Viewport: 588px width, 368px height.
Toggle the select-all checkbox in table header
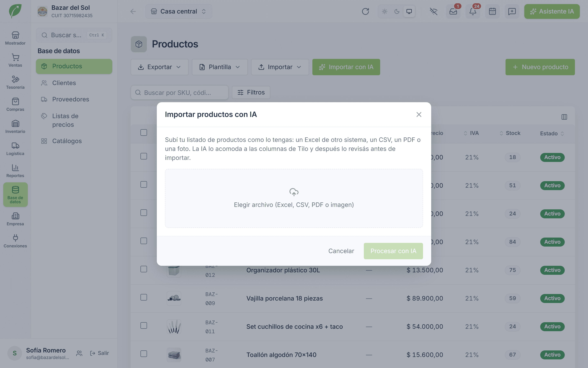tap(144, 132)
